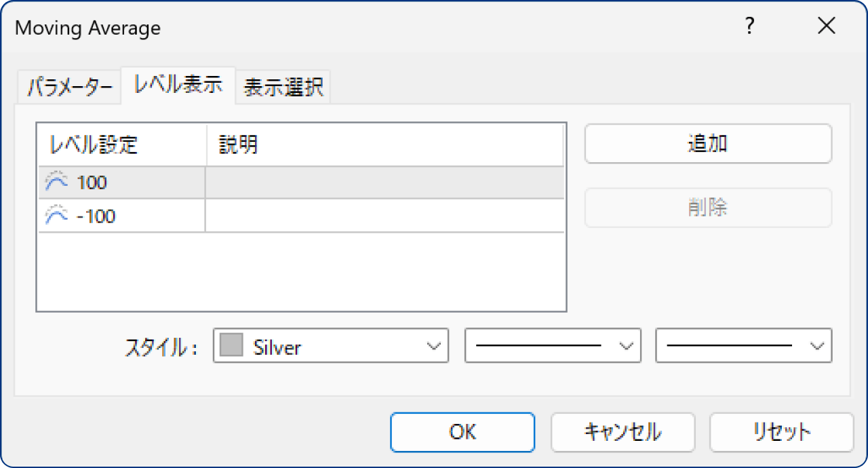
Task: Select the 100 level row
Action: (136, 182)
